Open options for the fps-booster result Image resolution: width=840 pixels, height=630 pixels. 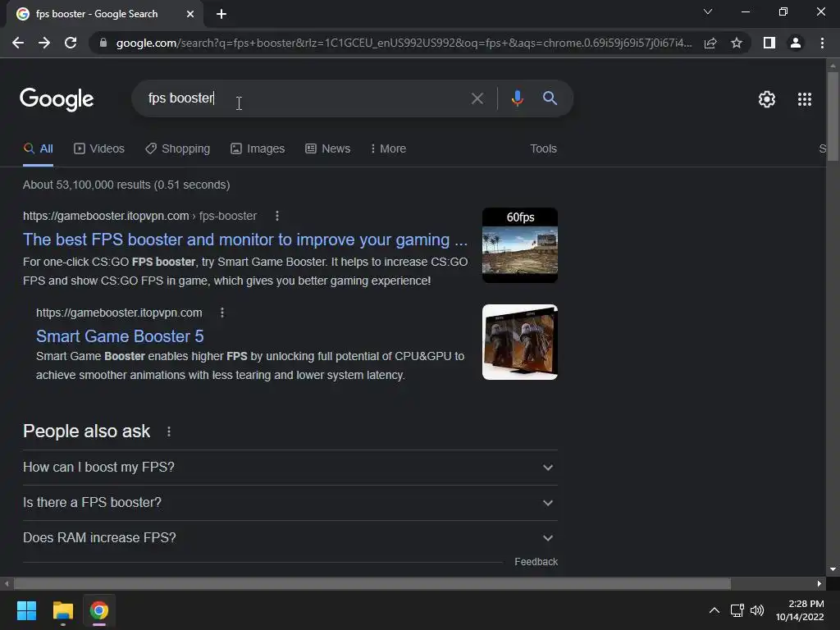[x=277, y=216]
